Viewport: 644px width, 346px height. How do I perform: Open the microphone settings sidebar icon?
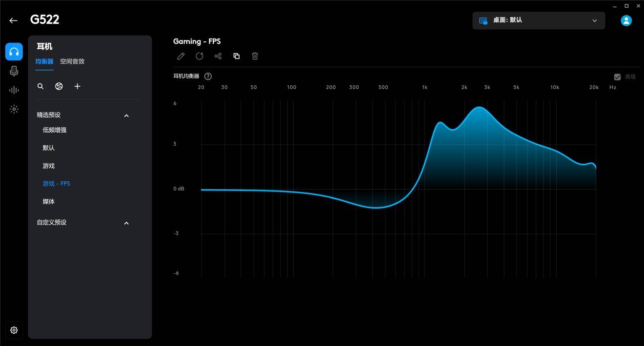(x=14, y=71)
